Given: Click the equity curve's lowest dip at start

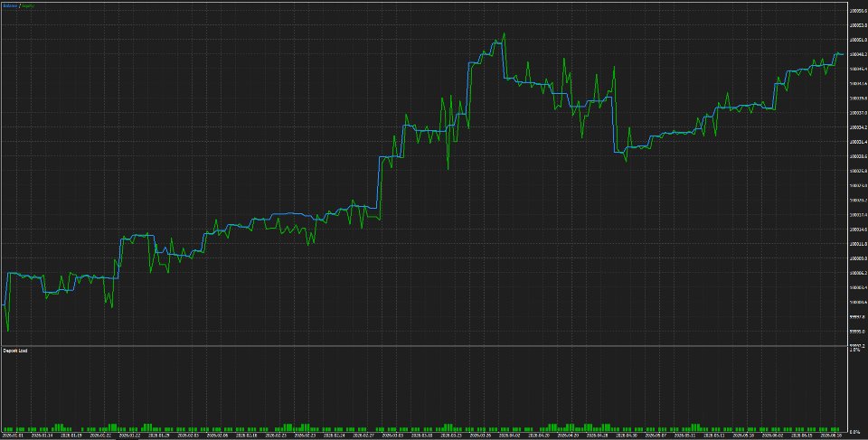Looking at the screenshot, I should click(8, 331).
